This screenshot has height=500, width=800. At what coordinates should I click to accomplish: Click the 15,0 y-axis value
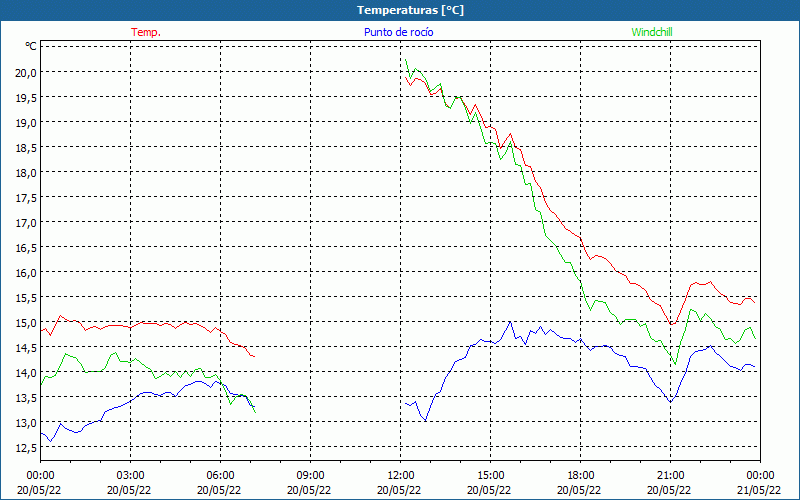[26, 322]
